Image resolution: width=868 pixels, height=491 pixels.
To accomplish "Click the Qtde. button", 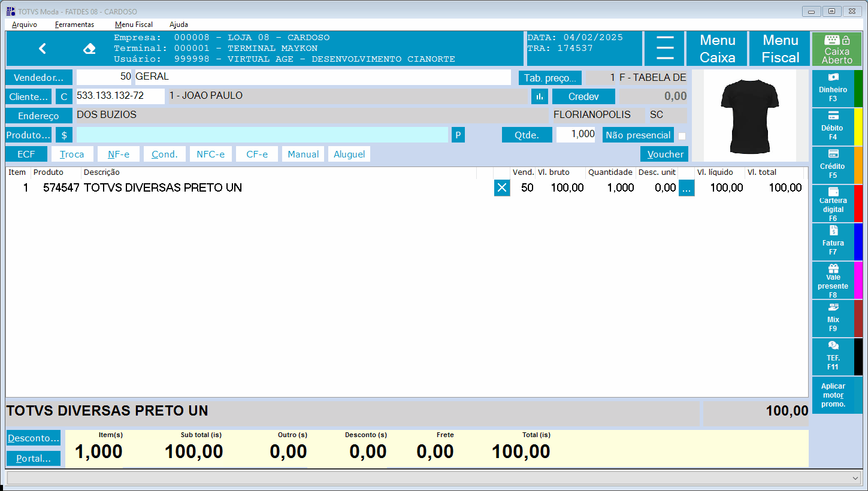I will [527, 135].
